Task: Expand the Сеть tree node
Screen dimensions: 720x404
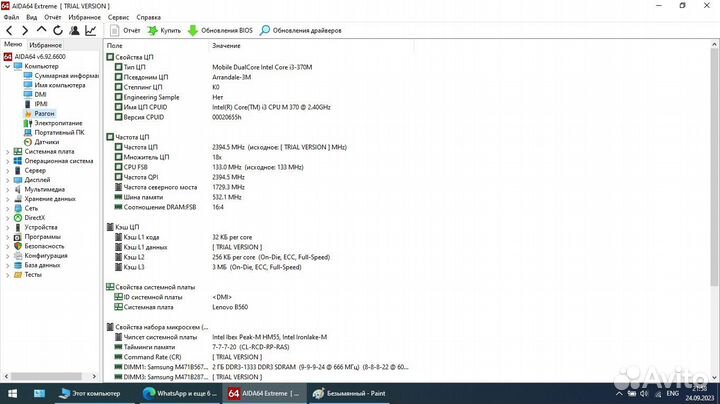Action: point(7,208)
